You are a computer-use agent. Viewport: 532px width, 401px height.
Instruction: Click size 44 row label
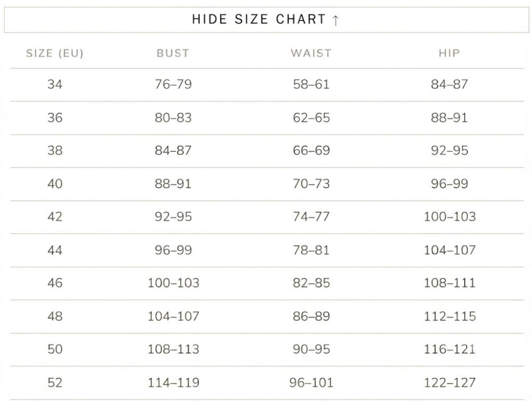55,250
